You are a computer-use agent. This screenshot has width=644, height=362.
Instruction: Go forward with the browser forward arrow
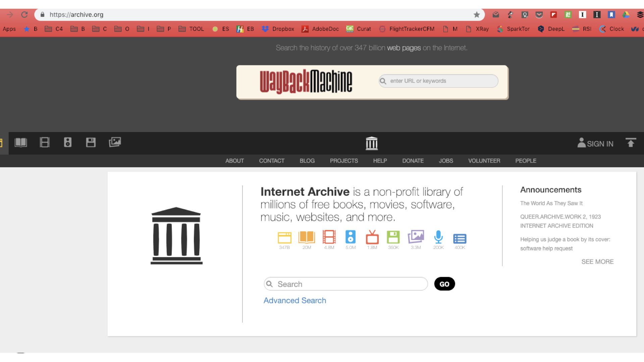(x=10, y=15)
